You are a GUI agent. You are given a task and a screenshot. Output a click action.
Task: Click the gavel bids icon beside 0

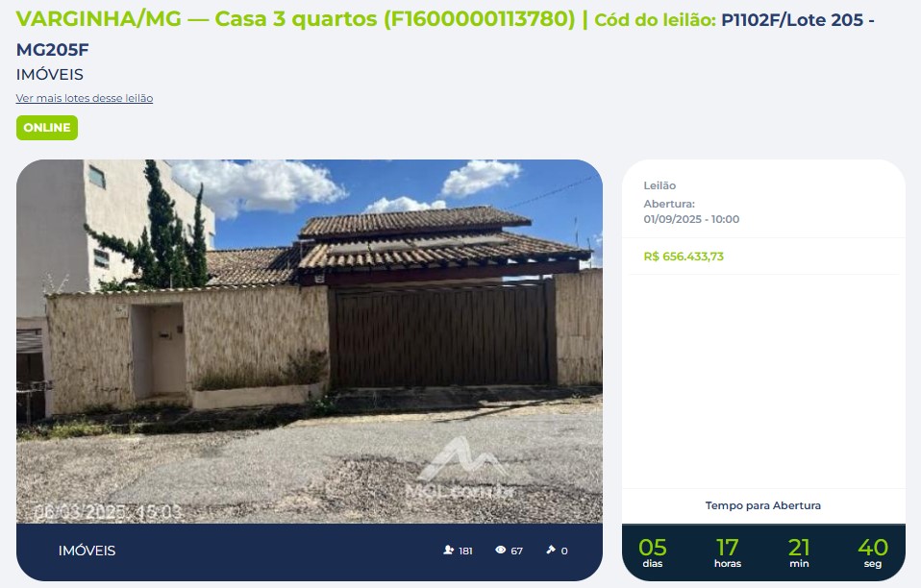pos(551,550)
